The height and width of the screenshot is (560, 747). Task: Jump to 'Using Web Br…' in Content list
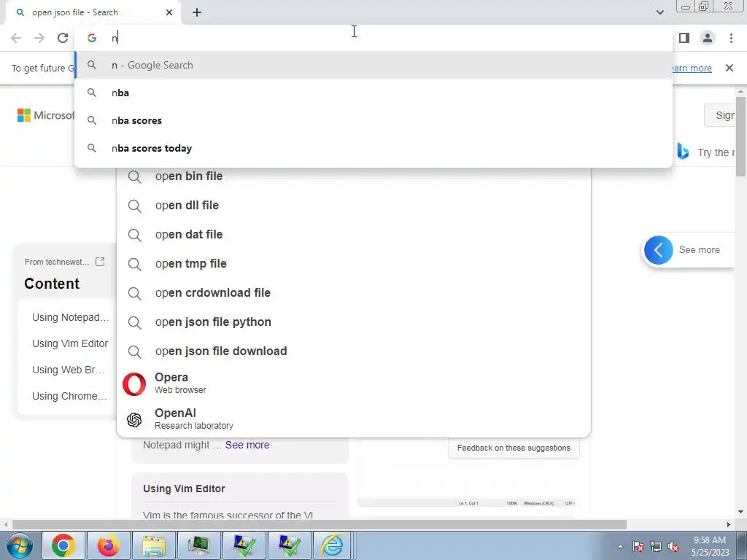coord(68,370)
